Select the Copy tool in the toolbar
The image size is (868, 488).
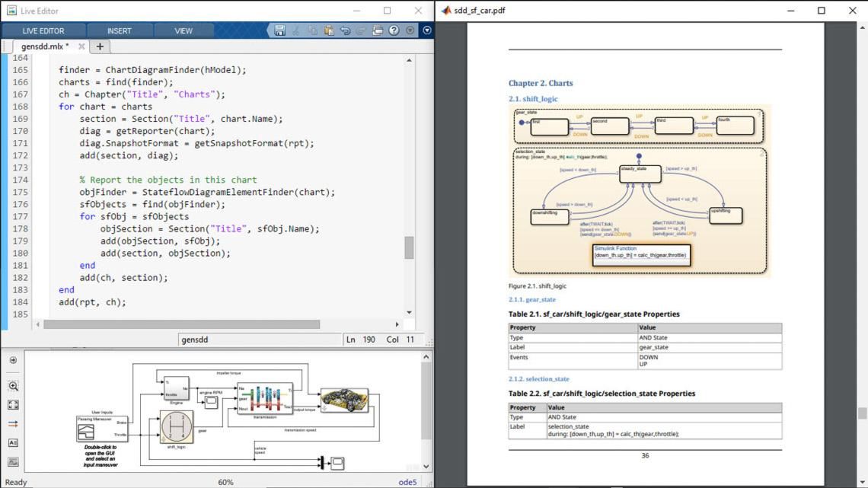click(x=313, y=30)
